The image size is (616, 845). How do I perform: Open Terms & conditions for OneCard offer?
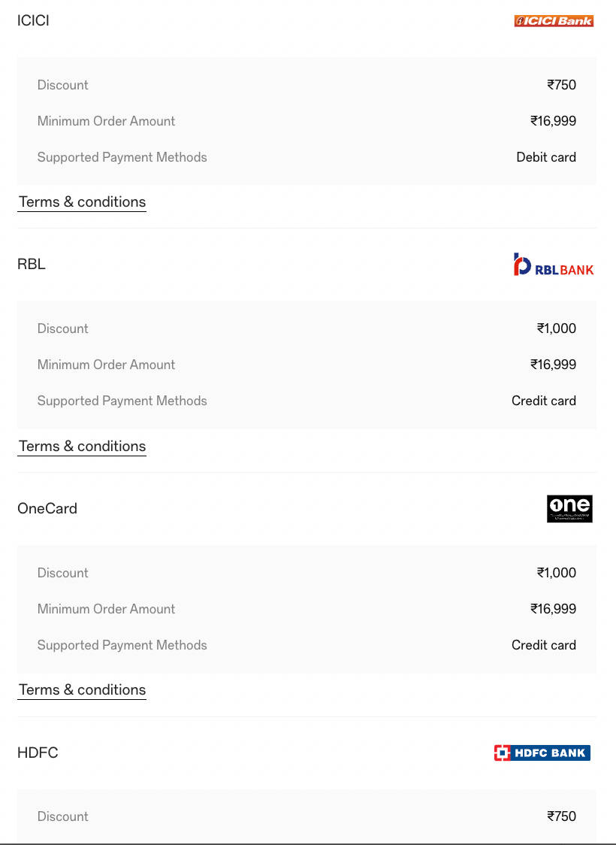(x=82, y=690)
